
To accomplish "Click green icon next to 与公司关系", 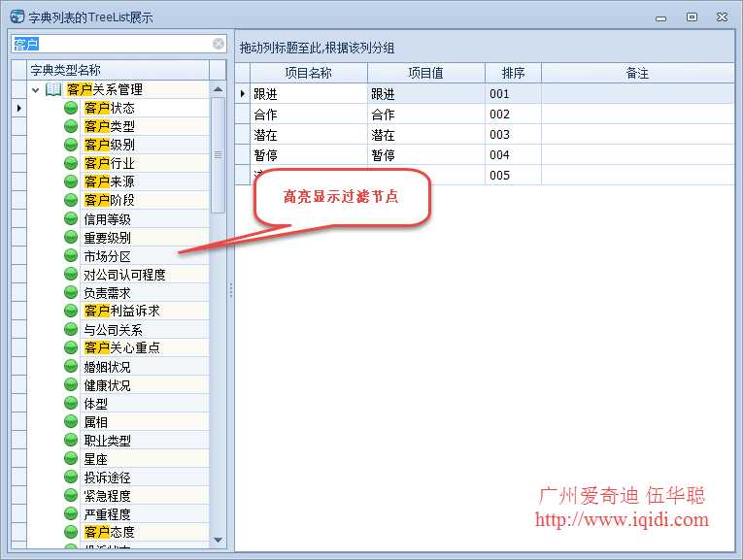I will click(x=71, y=329).
